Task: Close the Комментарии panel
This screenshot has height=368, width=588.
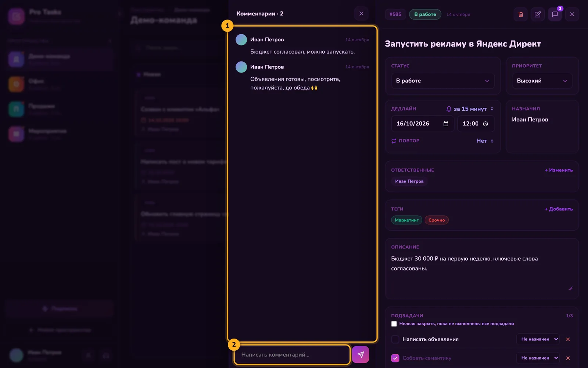Action: (361, 14)
